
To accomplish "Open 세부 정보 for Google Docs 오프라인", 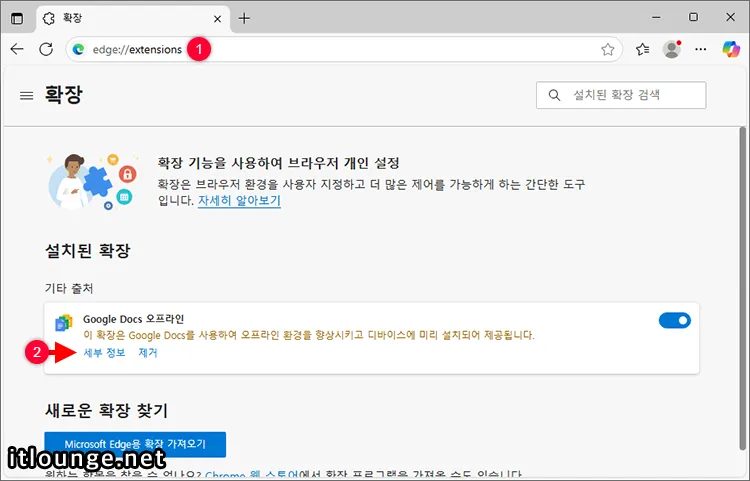I will point(104,353).
